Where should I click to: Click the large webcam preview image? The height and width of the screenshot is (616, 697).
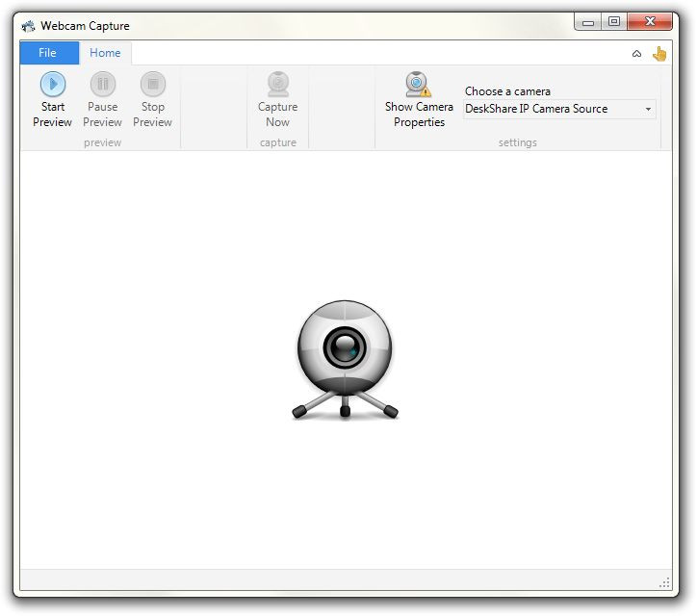(x=345, y=360)
